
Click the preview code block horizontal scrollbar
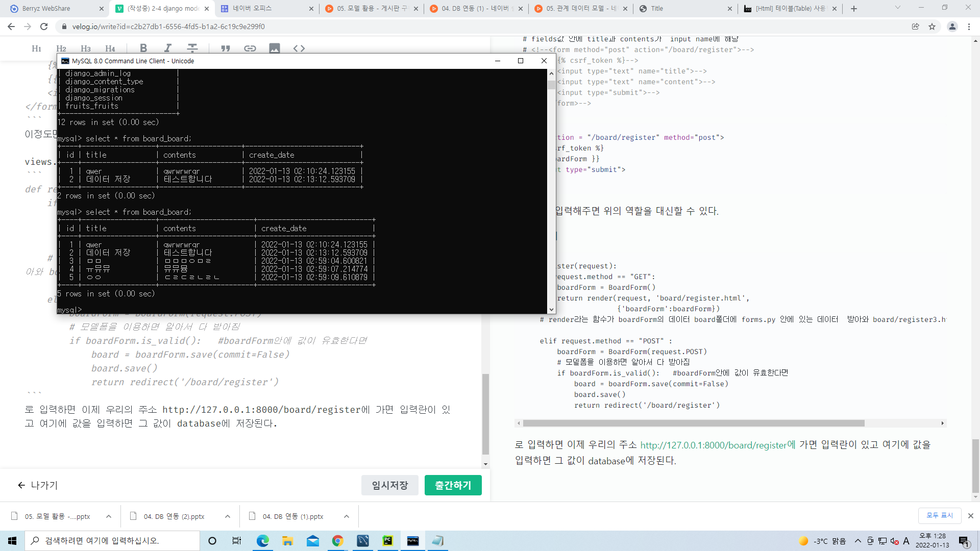pyautogui.click(x=693, y=423)
